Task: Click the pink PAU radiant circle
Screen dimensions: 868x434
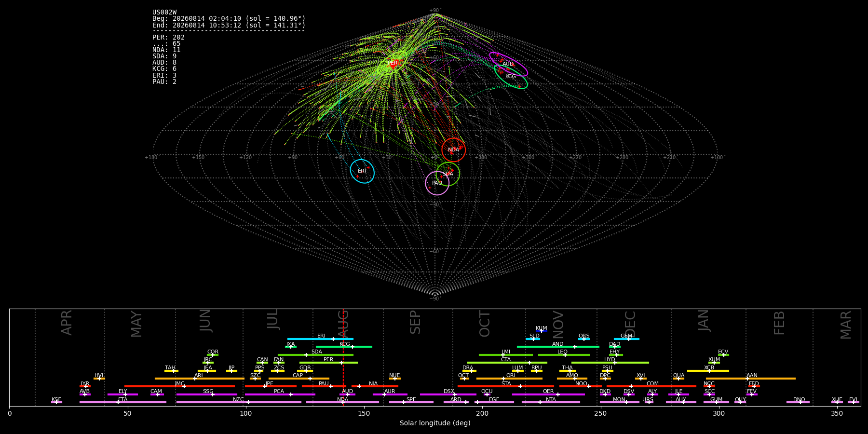Action: (x=437, y=183)
